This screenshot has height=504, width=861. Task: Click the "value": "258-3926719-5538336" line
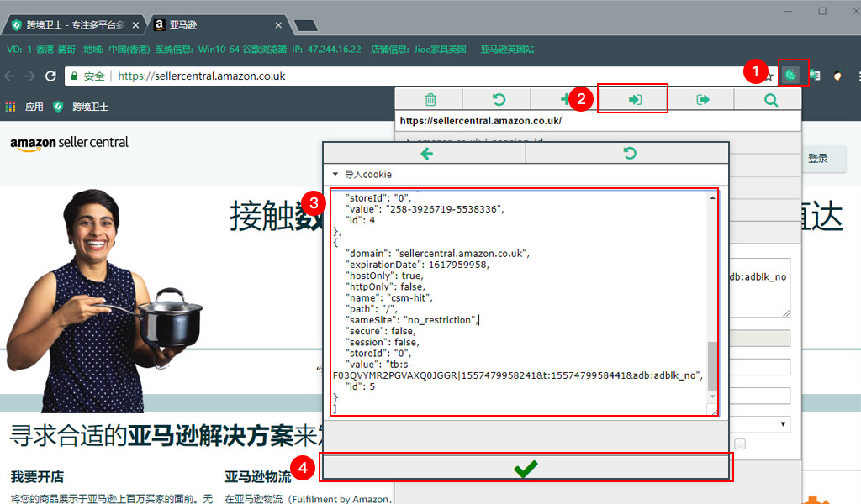[425, 209]
